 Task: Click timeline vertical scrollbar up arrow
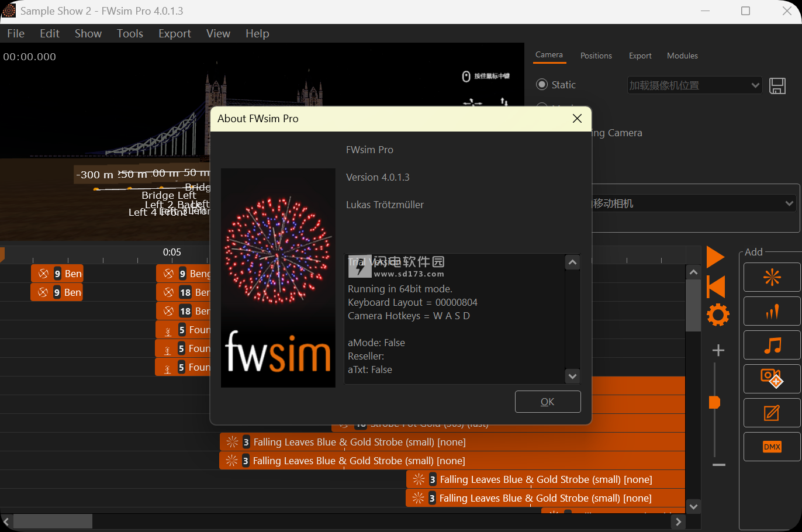[693, 272]
